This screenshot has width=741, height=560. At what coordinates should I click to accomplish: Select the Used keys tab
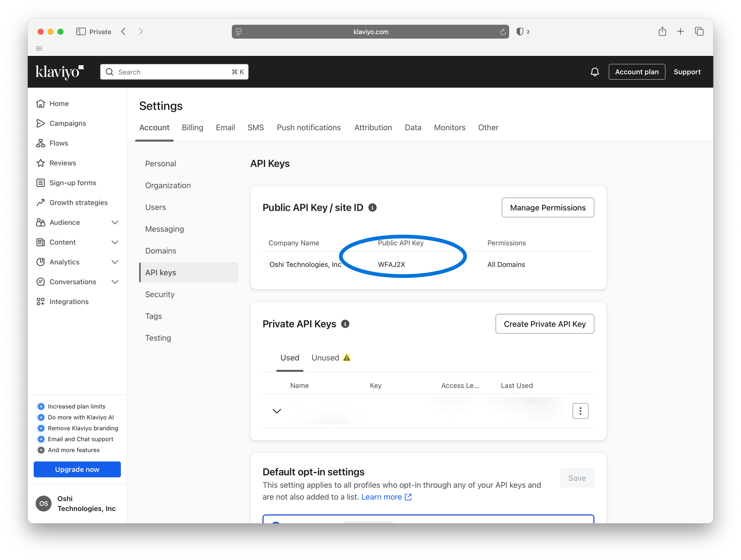point(290,358)
